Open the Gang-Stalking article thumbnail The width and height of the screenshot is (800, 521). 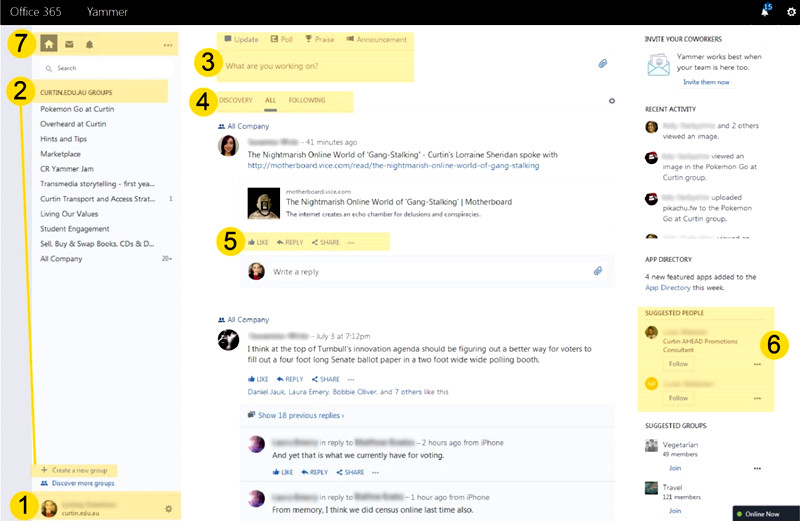pos(264,203)
